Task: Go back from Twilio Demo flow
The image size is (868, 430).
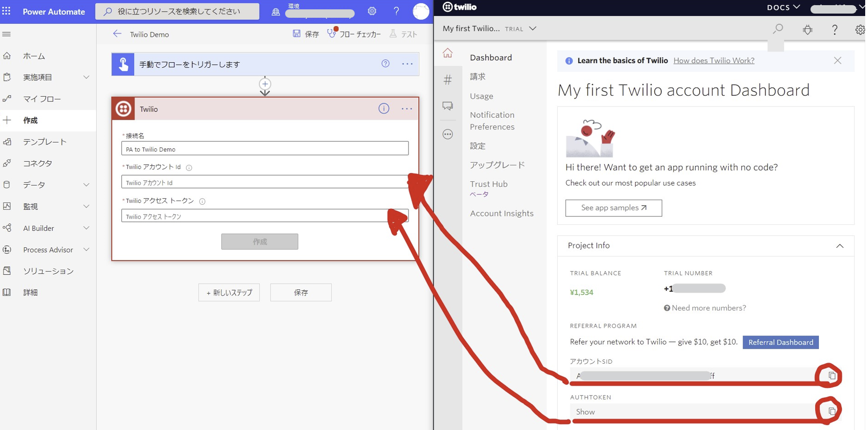Action: tap(117, 34)
